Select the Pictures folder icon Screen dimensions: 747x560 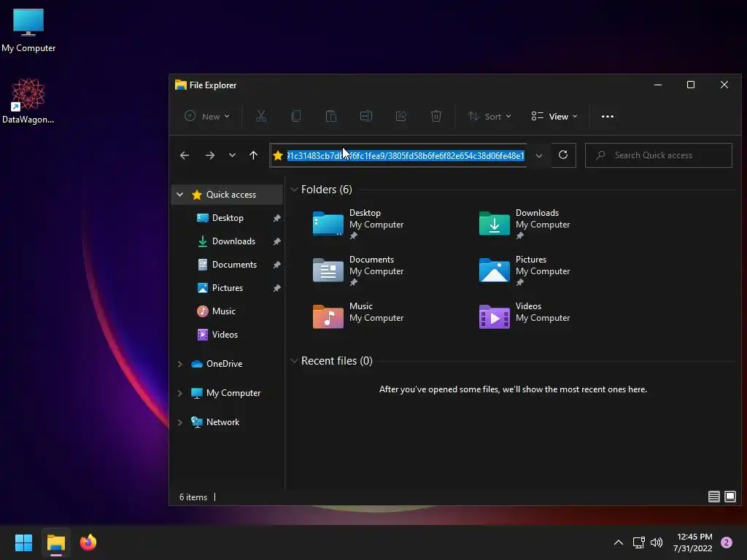(x=494, y=270)
